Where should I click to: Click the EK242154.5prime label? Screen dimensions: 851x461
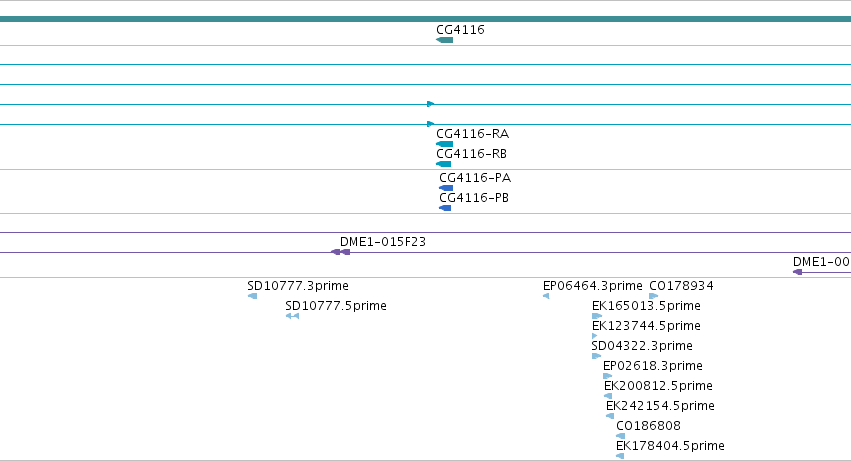point(661,407)
